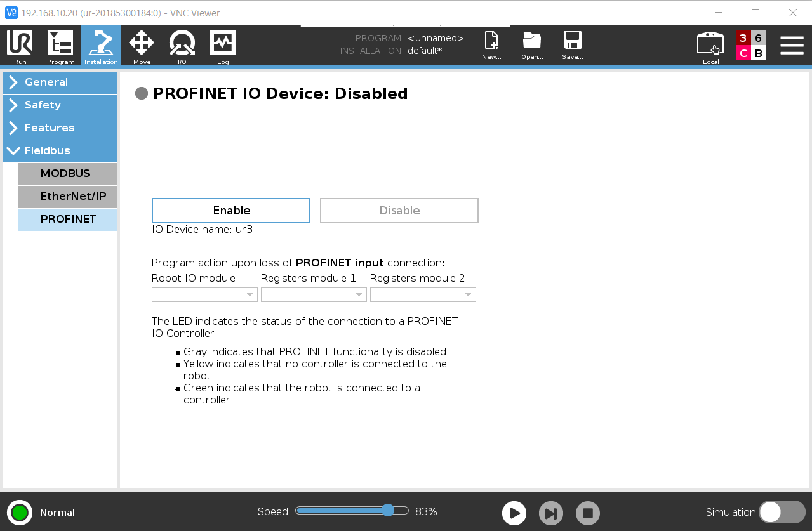
Task: Open the Run tab
Action: click(x=20, y=46)
